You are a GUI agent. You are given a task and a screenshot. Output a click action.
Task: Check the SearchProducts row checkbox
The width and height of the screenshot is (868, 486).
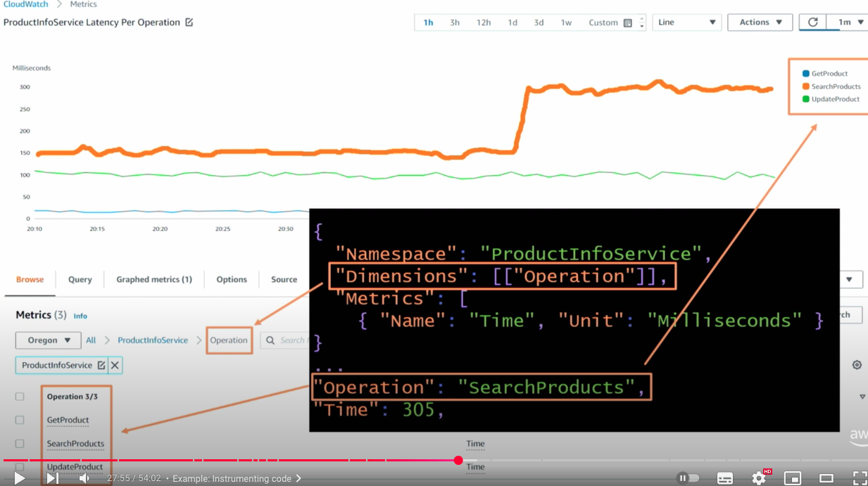coord(20,444)
